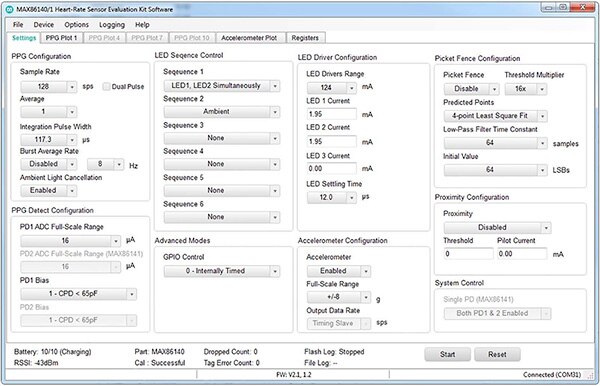Open the Sequence 1 dropdown
600x386 pixels.
(x=222, y=86)
